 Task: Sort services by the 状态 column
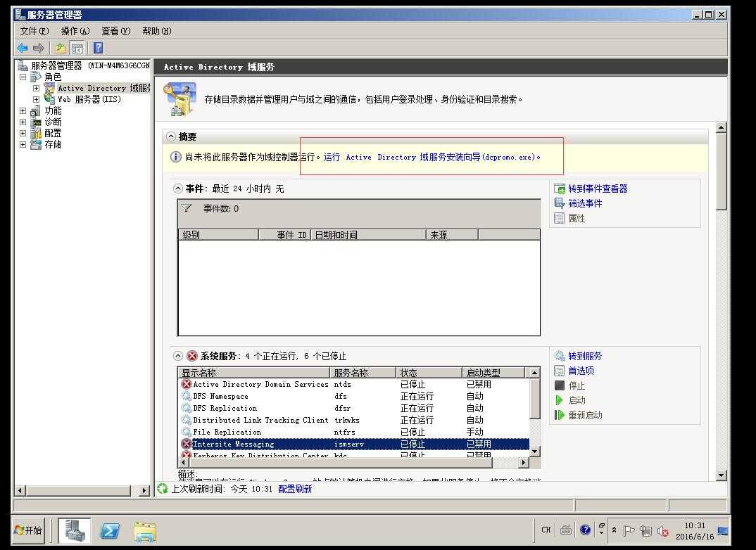click(x=429, y=373)
